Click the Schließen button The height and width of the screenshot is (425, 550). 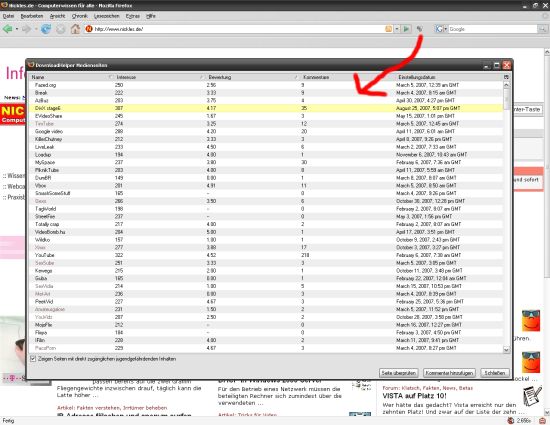[495, 373]
